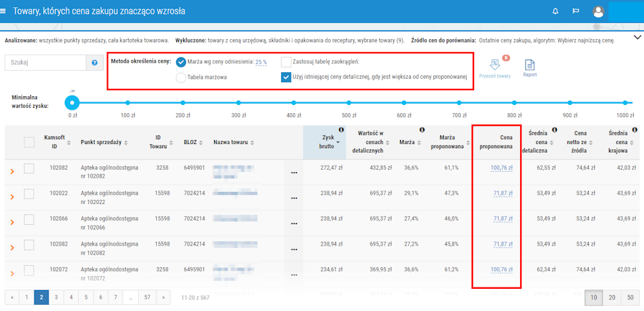Click the Przeceń towary icon

494,65
